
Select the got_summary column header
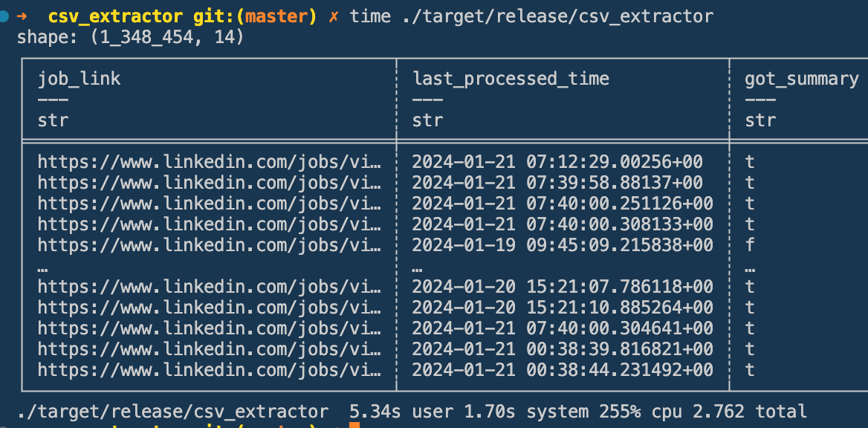801,78
